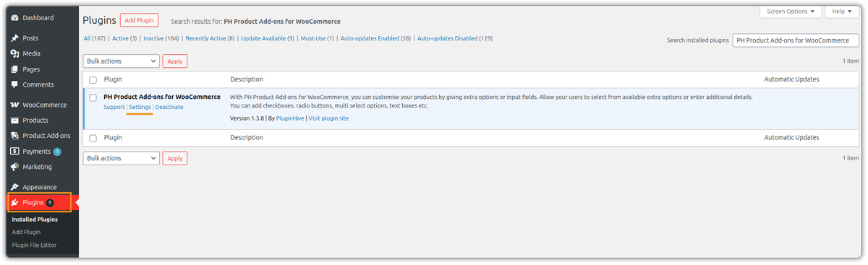
Task: Open Plugin File Editor submenu
Action: [34, 245]
